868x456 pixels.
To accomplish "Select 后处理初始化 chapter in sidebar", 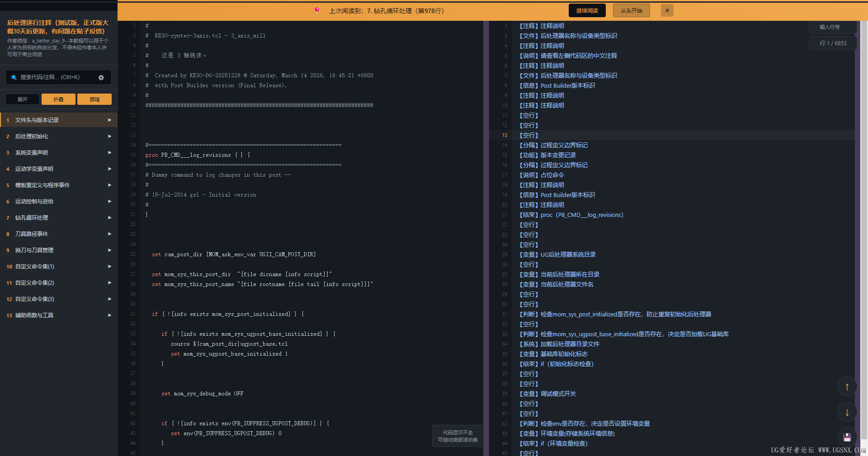I will [32, 136].
